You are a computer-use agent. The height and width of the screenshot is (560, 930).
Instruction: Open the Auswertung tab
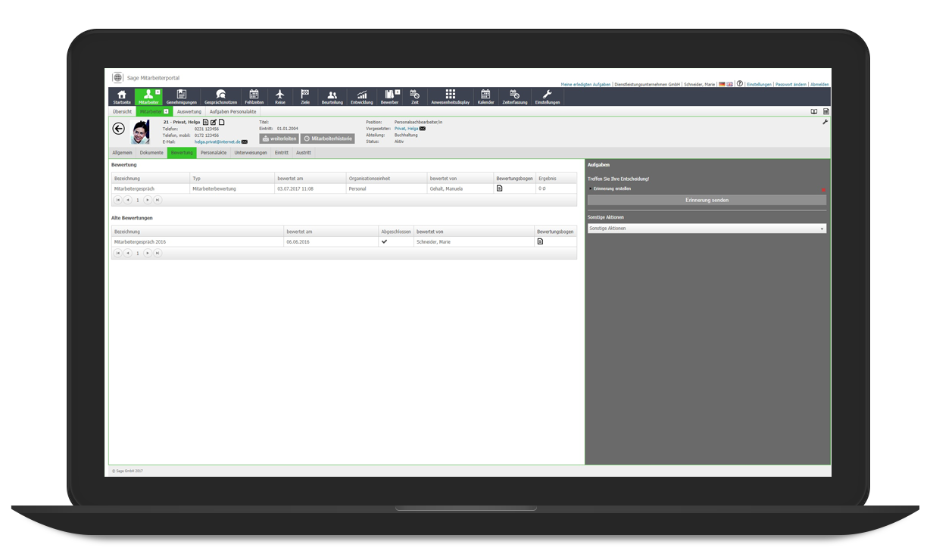pos(188,111)
